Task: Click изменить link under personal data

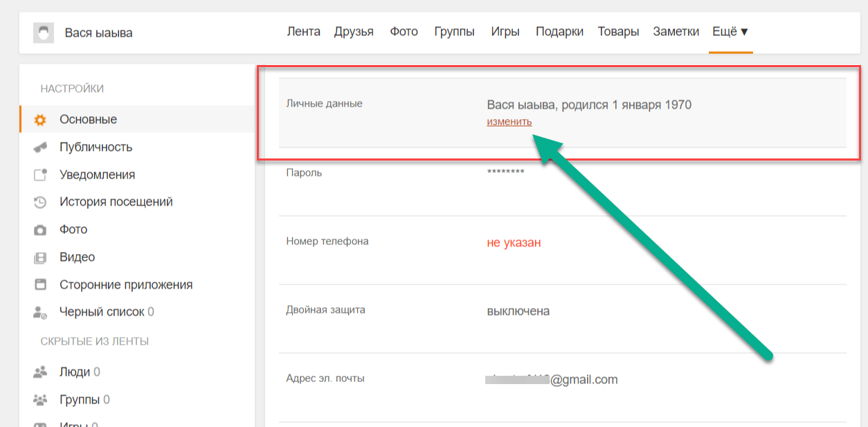Action: [x=509, y=122]
